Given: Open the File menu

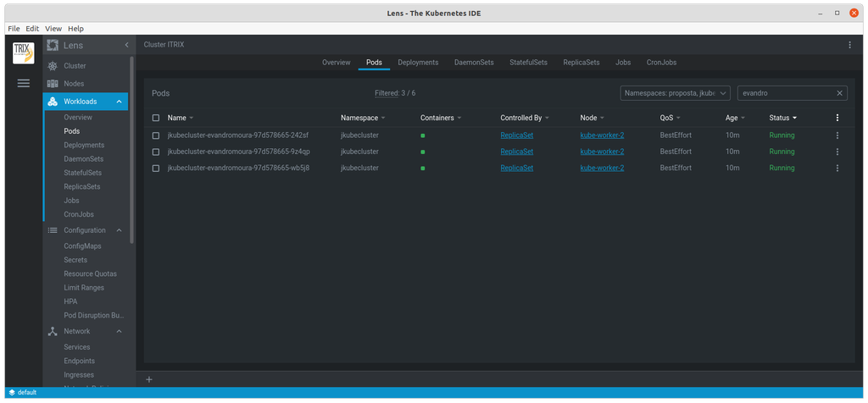Looking at the screenshot, I should tap(14, 28).
